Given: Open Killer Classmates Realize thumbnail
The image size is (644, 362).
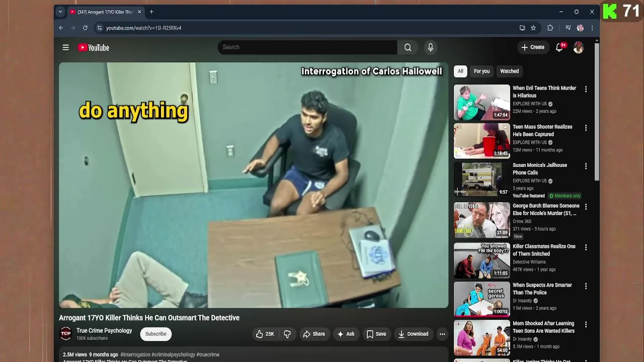Looking at the screenshot, I should click(481, 261).
